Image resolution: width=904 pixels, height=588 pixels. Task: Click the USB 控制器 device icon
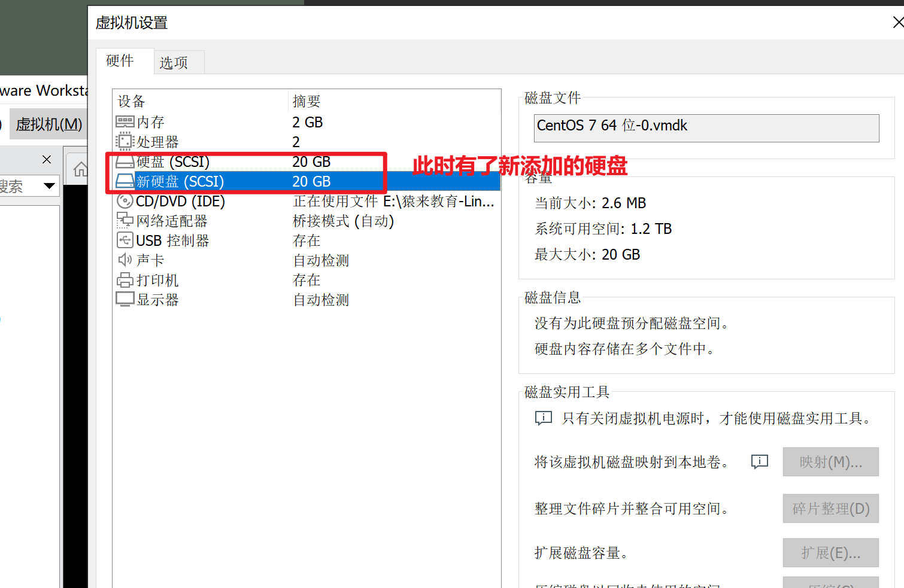124,240
